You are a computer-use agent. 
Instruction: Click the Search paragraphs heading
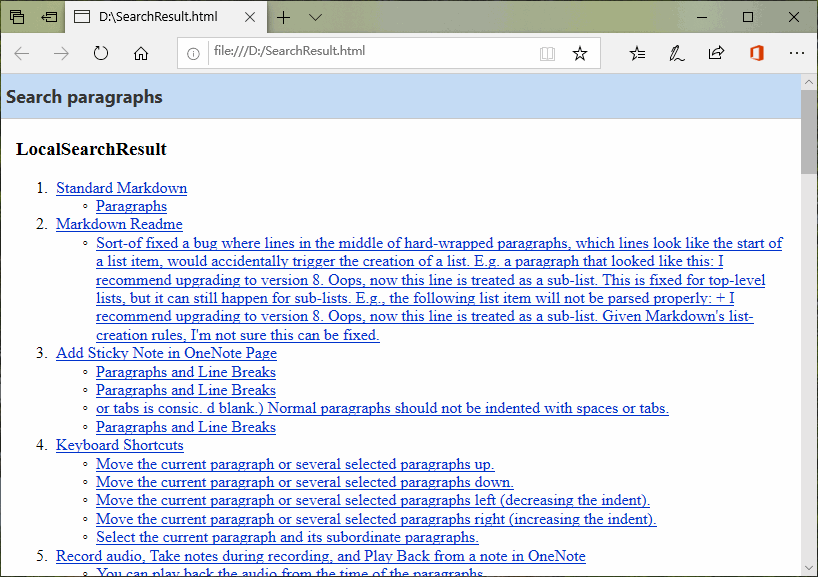pos(85,97)
